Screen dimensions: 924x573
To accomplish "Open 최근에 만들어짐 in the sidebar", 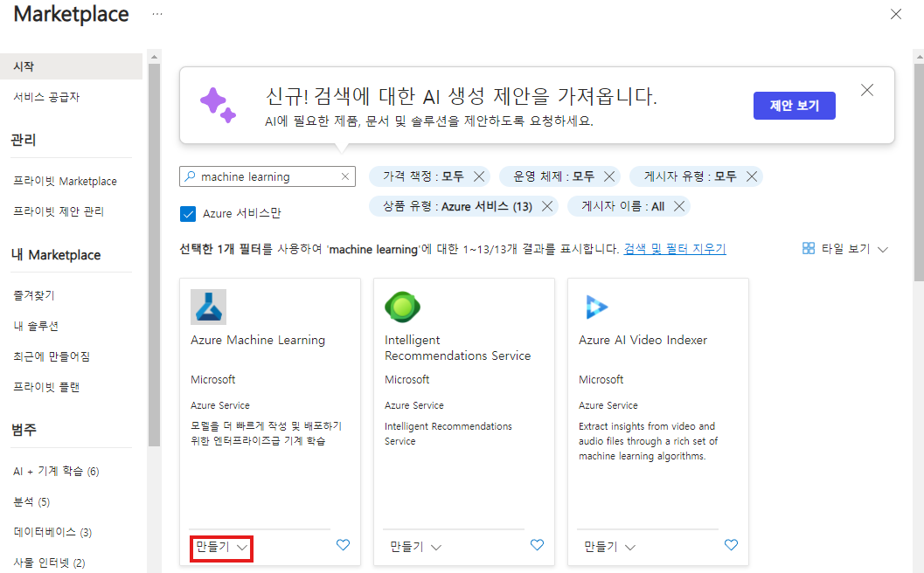I will point(52,356).
